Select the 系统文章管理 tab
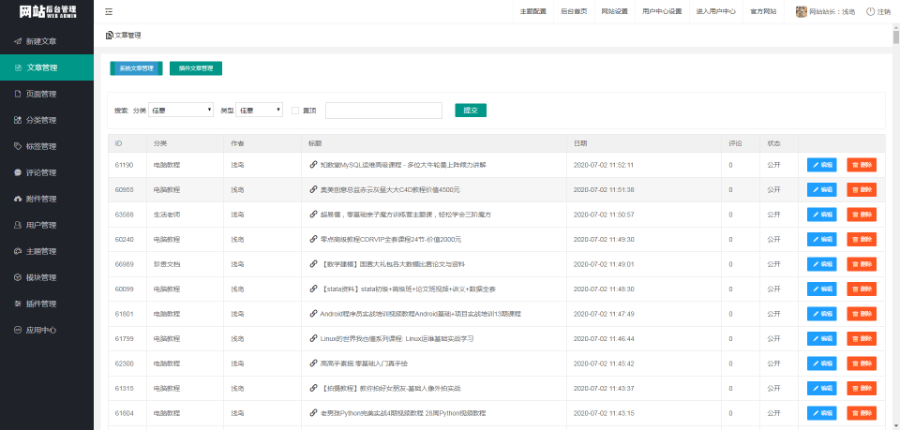 click(136, 68)
